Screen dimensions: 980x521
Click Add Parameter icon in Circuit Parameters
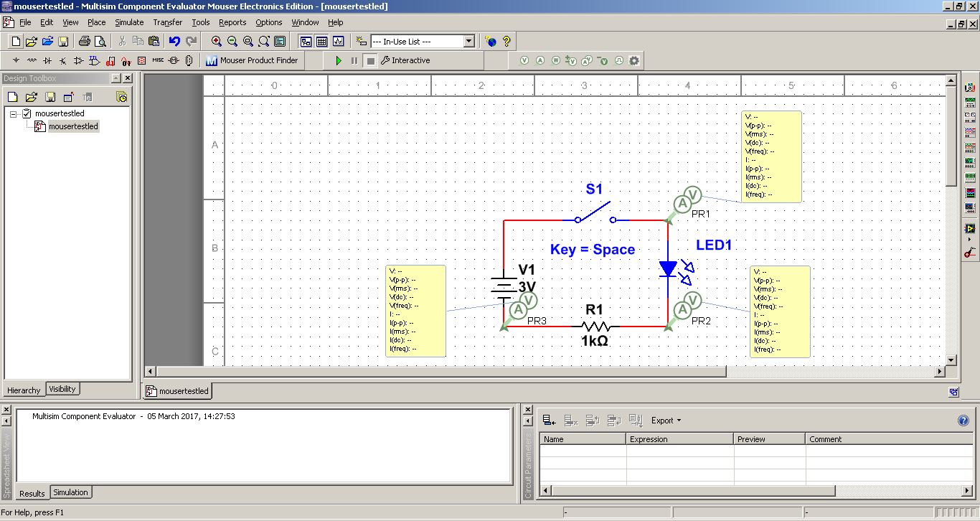click(x=549, y=421)
